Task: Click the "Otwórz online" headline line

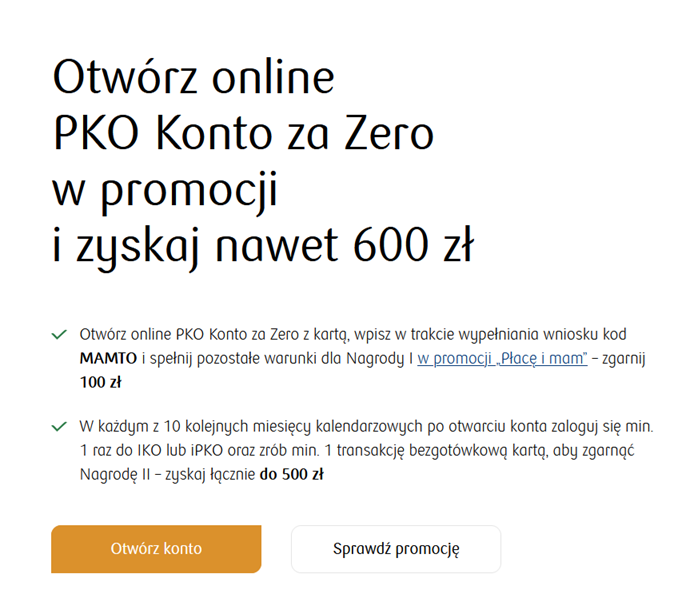Action: pos(194,77)
